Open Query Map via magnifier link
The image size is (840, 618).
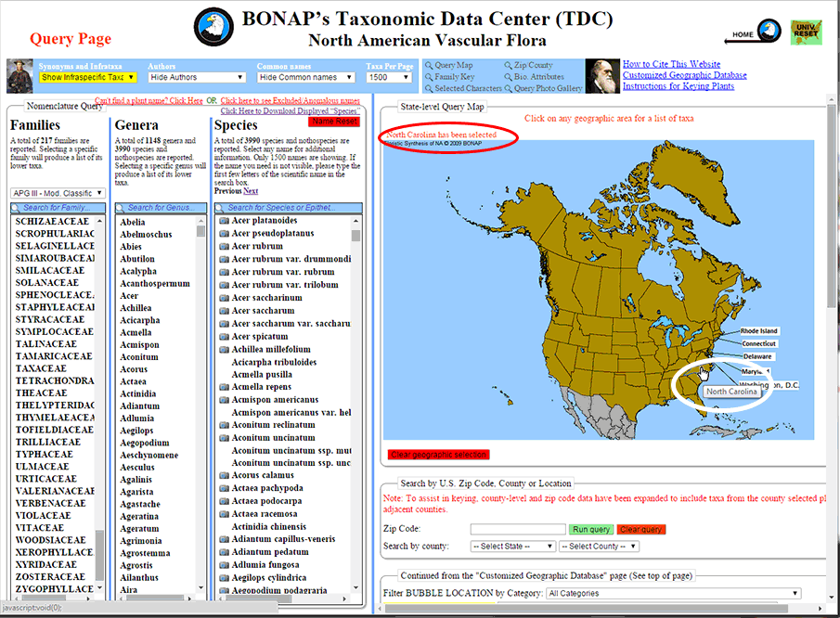pyautogui.click(x=448, y=66)
